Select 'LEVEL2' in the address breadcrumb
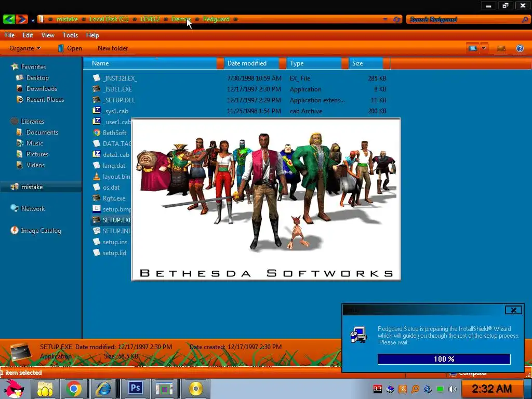Image resolution: width=532 pixels, height=399 pixels. click(x=150, y=19)
